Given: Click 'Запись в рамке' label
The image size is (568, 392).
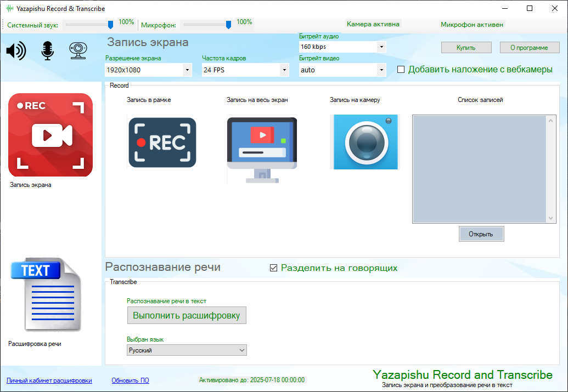Looking at the screenshot, I should 149,100.
